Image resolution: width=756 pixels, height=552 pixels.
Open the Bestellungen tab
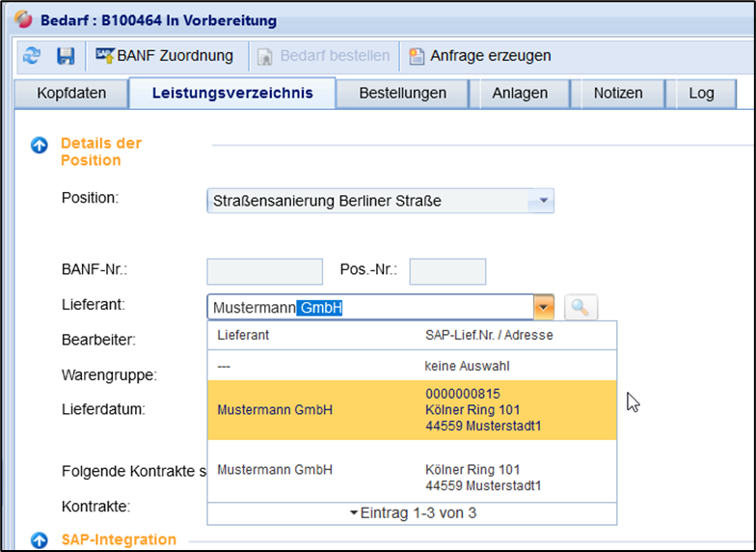(x=402, y=94)
